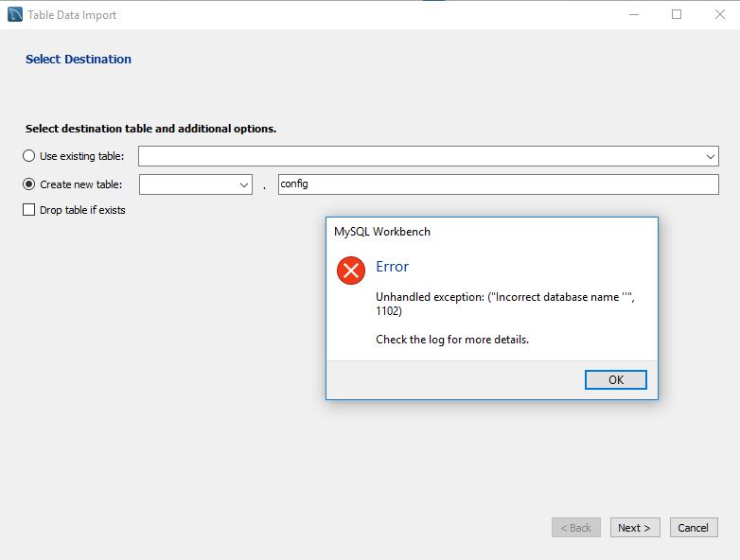Close the Table Data Import window

pyautogui.click(x=720, y=14)
